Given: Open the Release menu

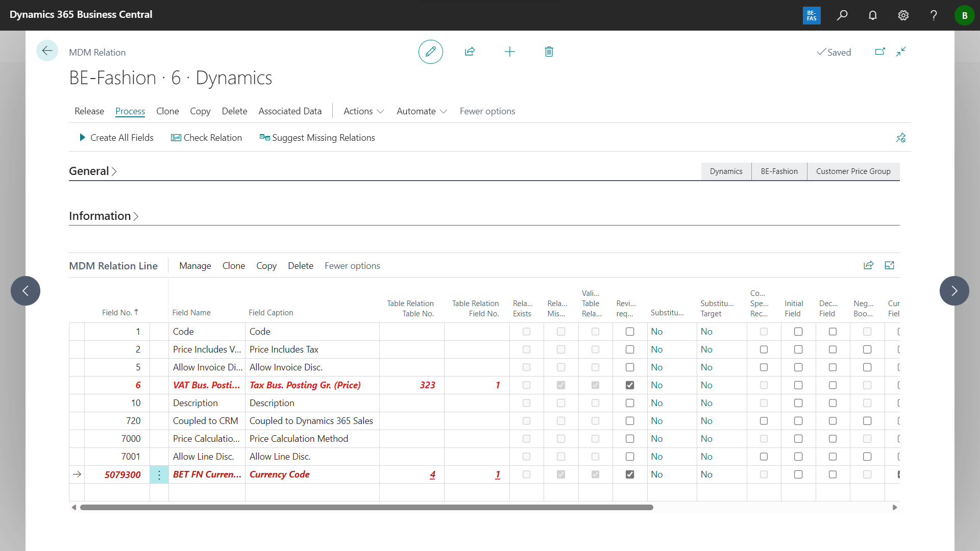Looking at the screenshot, I should point(89,111).
